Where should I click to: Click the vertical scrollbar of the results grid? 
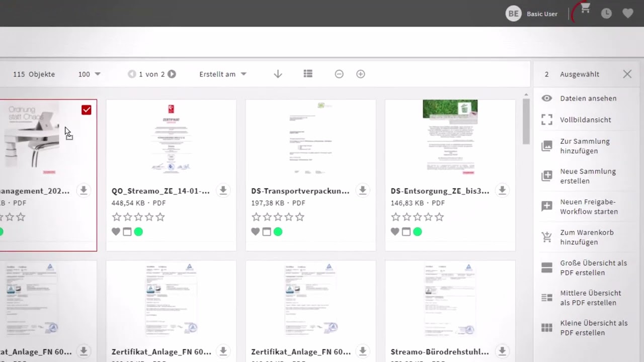(526, 121)
